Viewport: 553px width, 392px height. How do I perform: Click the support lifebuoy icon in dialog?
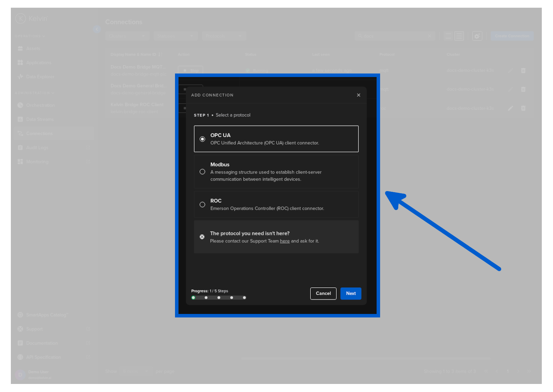point(202,237)
